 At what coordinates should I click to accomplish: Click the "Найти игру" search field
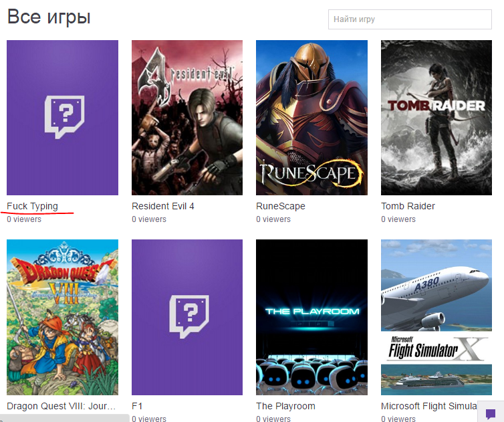pyautogui.click(x=410, y=19)
